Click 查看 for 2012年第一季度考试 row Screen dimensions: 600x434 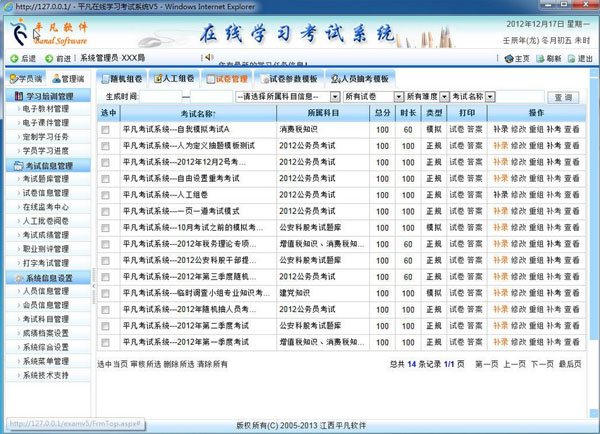(x=572, y=343)
